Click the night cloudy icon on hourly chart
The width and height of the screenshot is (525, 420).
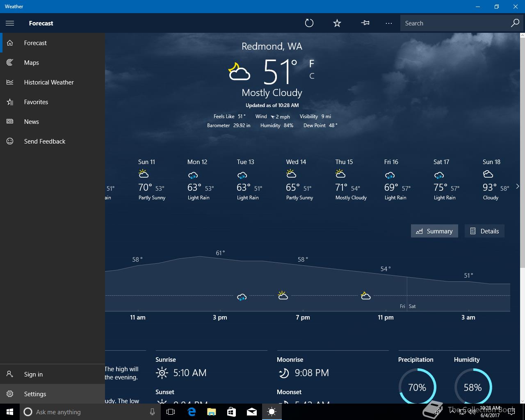[x=365, y=295]
